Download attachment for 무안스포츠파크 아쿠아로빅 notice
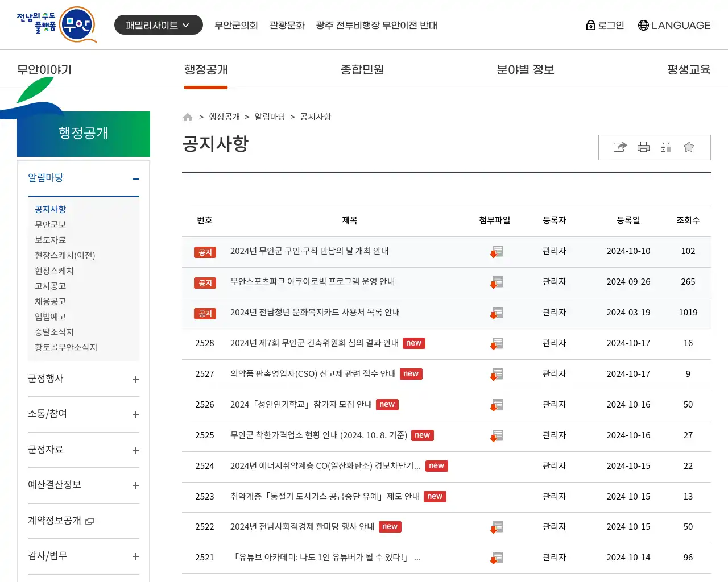Viewport: 728px width, 582px height. 497,282
